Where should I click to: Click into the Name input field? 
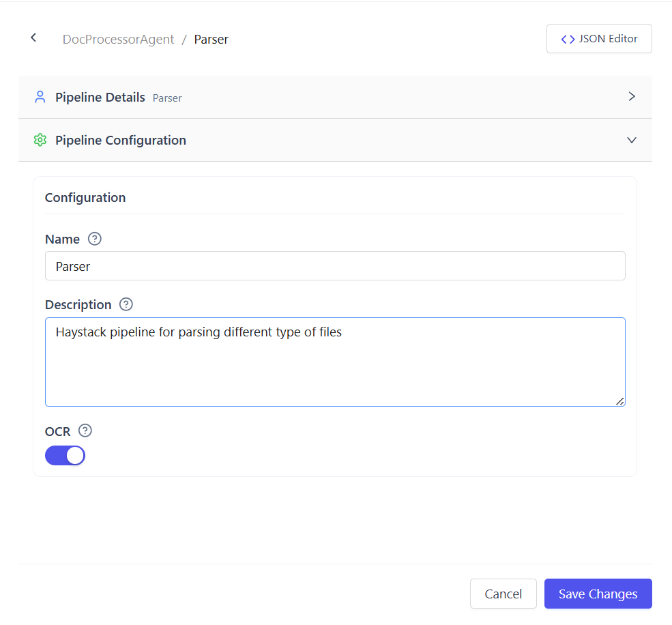334,266
